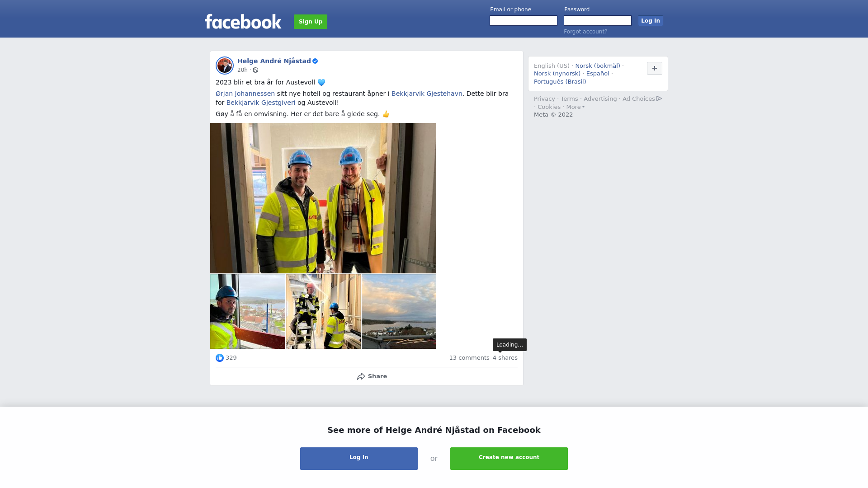Click the Facebook logo
The image size is (868, 488).
tap(243, 22)
